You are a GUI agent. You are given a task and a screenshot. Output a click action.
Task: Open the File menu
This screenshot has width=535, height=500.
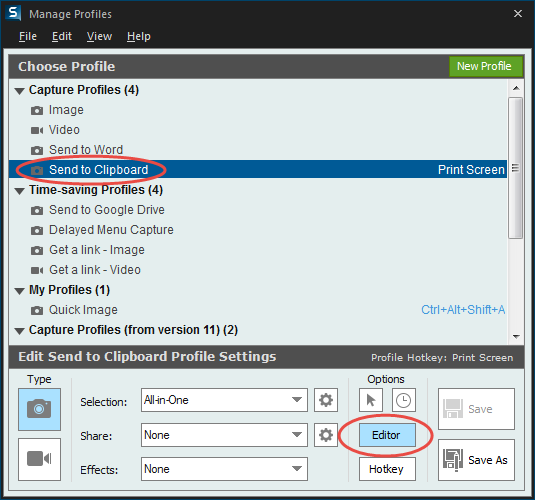coord(28,36)
